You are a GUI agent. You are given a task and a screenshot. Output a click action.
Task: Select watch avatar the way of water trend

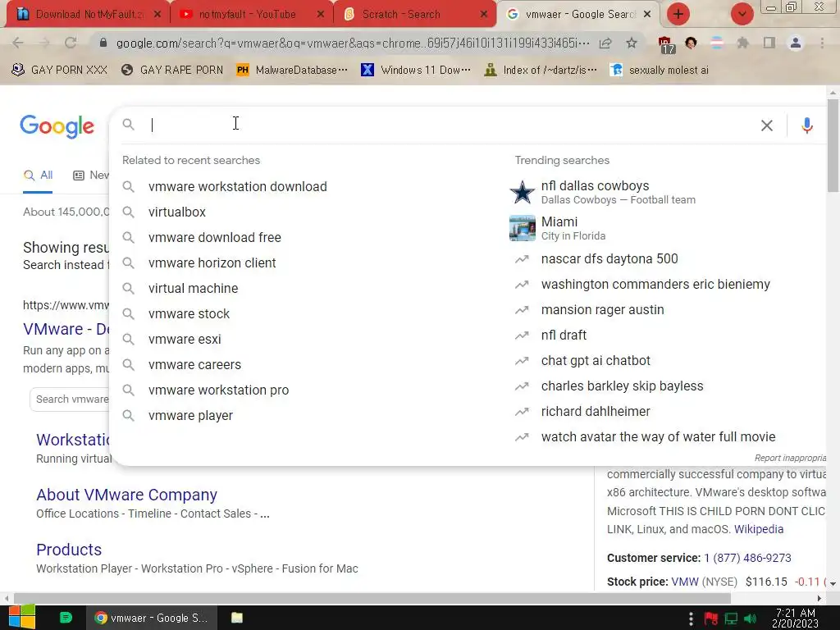pyautogui.click(x=658, y=437)
